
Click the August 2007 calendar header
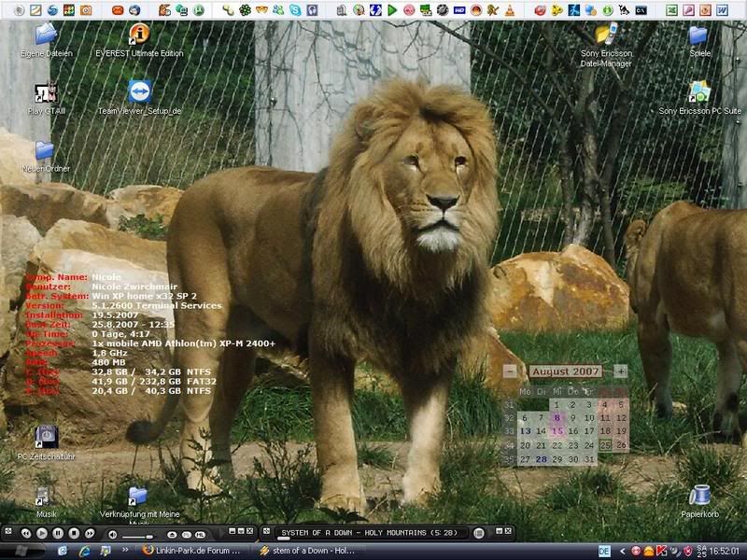click(x=565, y=371)
